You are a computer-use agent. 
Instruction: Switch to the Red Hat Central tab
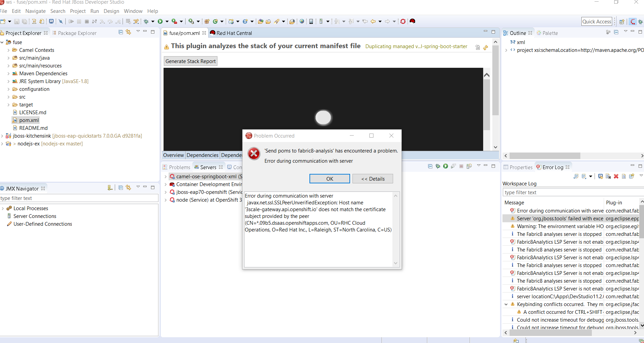pos(231,33)
